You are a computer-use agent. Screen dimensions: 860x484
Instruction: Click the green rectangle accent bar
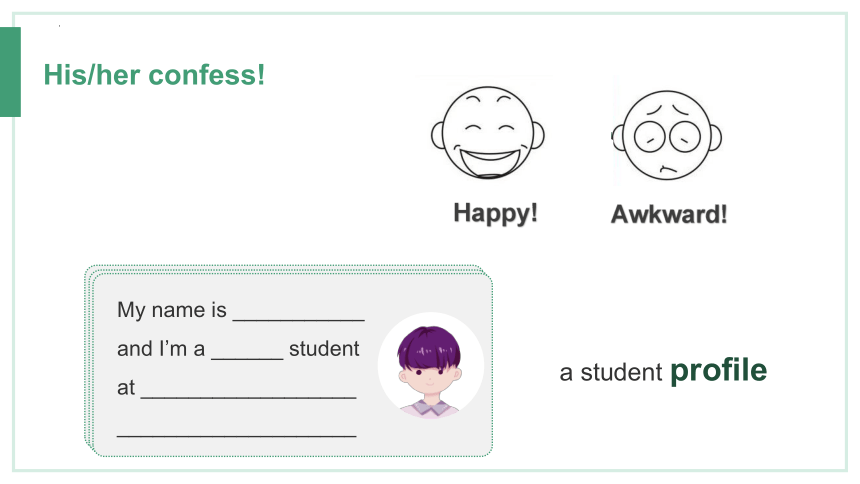point(10,72)
